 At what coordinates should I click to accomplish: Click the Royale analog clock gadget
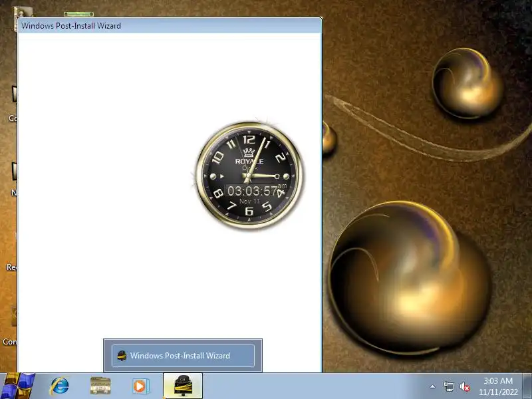(249, 176)
